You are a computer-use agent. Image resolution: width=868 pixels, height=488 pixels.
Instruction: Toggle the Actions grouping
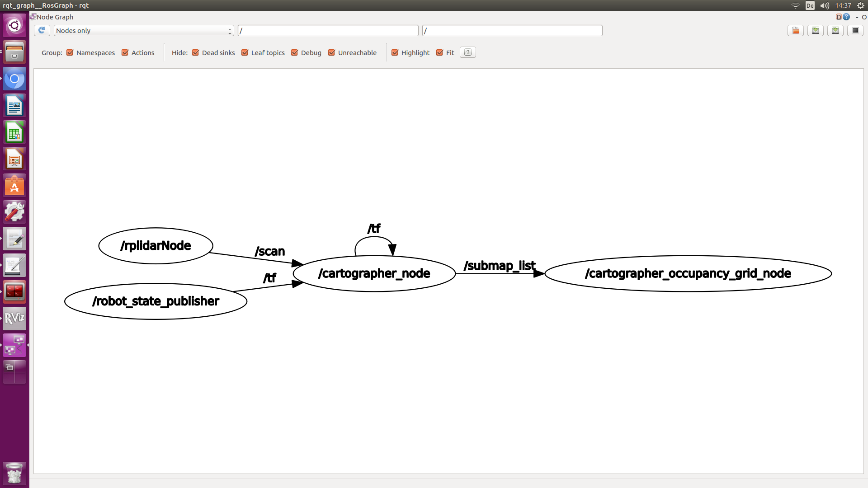click(125, 52)
